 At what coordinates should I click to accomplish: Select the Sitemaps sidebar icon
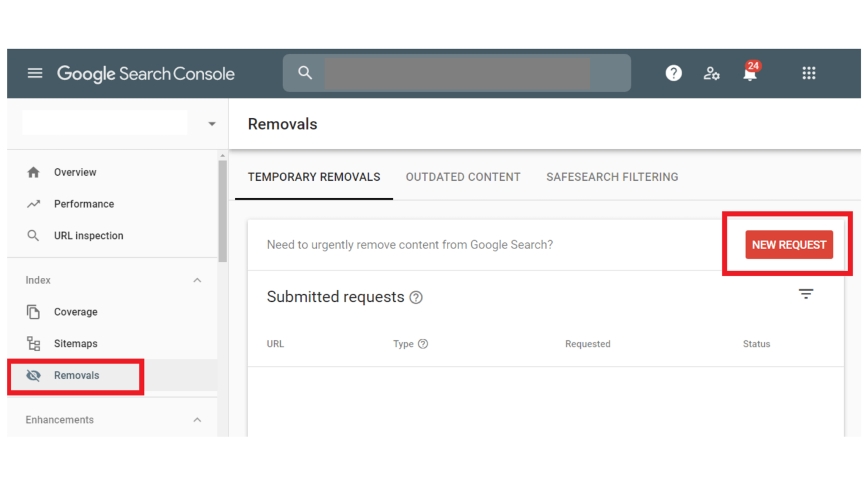tap(33, 343)
